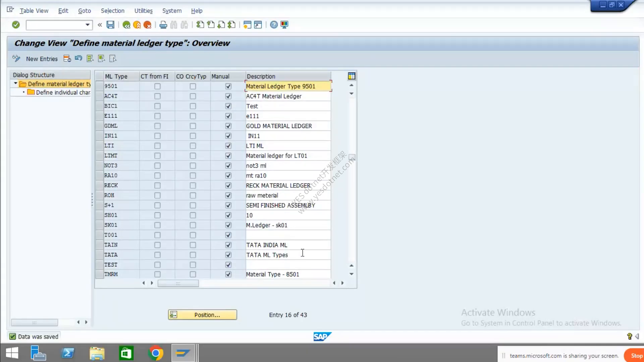Click the Save icon in the toolbar

tap(110, 25)
